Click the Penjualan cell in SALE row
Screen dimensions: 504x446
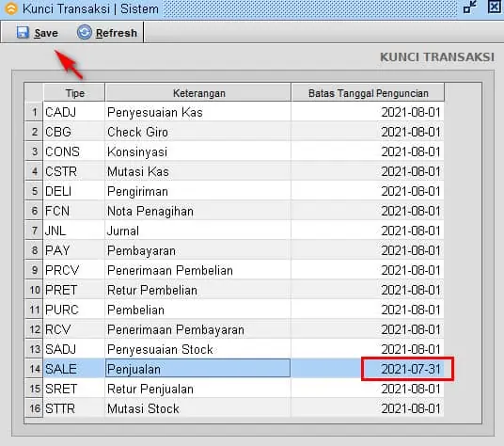point(198,369)
